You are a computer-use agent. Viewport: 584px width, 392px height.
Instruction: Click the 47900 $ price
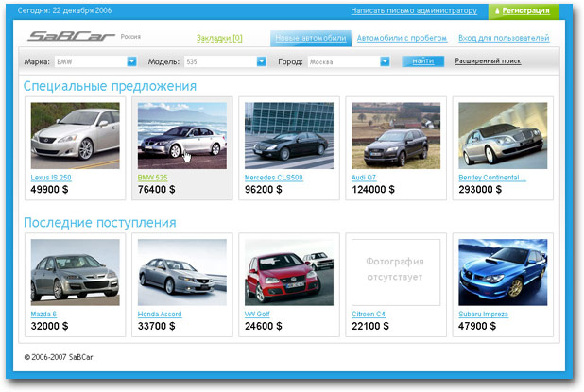pos(477,326)
